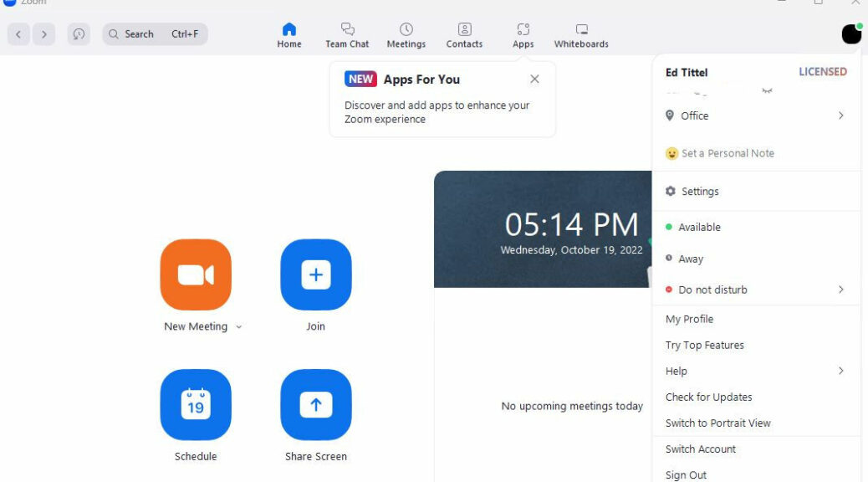Expand the Help submenu chevron
The height and width of the screenshot is (482, 868).
coord(841,371)
